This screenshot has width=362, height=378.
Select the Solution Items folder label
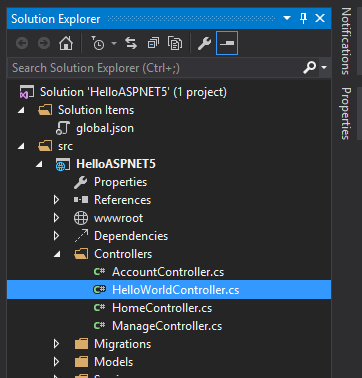pyautogui.click(x=96, y=110)
